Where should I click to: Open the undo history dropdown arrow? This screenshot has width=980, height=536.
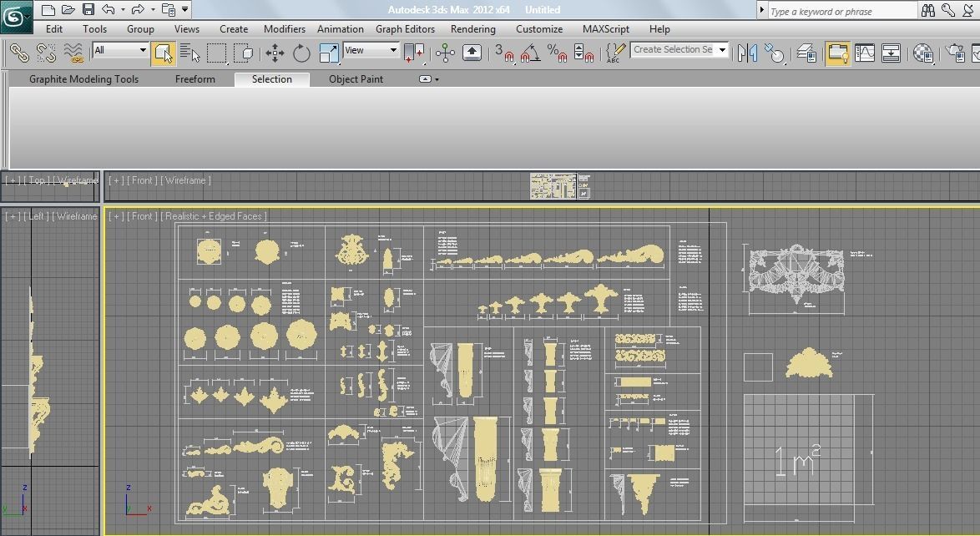pyautogui.click(x=123, y=9)
